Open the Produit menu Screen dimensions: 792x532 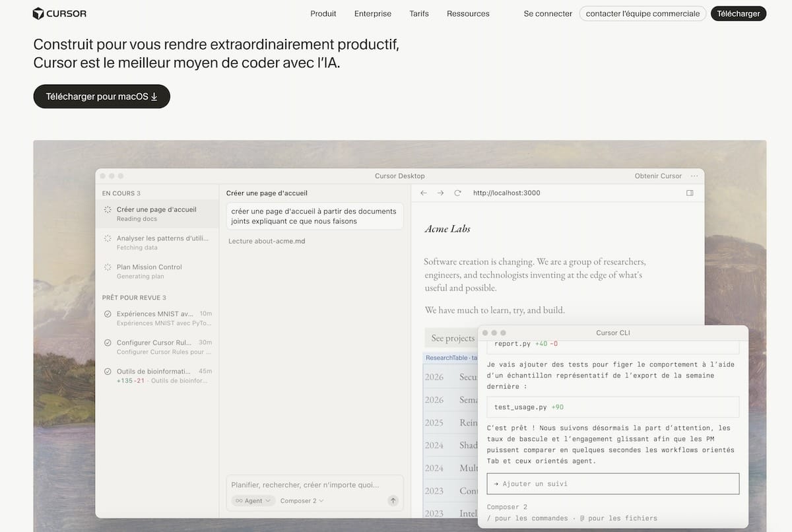(x=323, y=13)
